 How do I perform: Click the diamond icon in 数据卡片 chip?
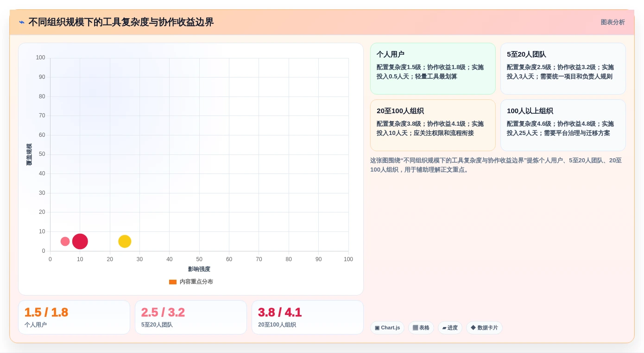(473, 327)
